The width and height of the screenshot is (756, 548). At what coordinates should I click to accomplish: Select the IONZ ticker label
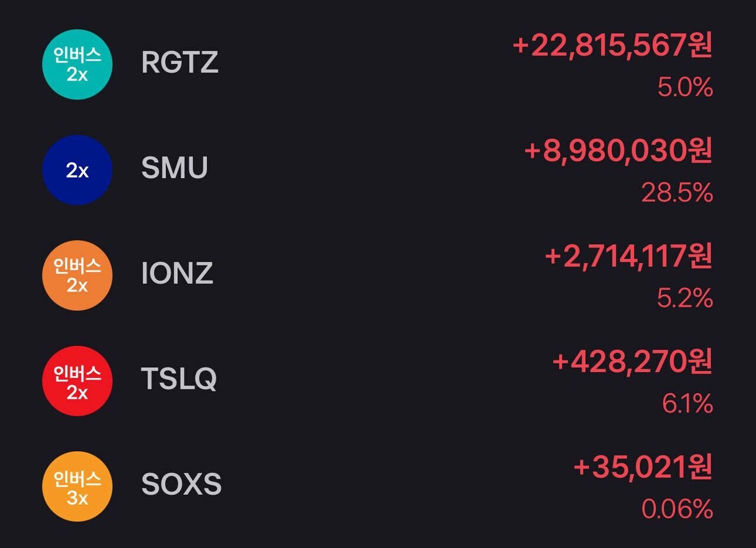(x=177, y=273)
